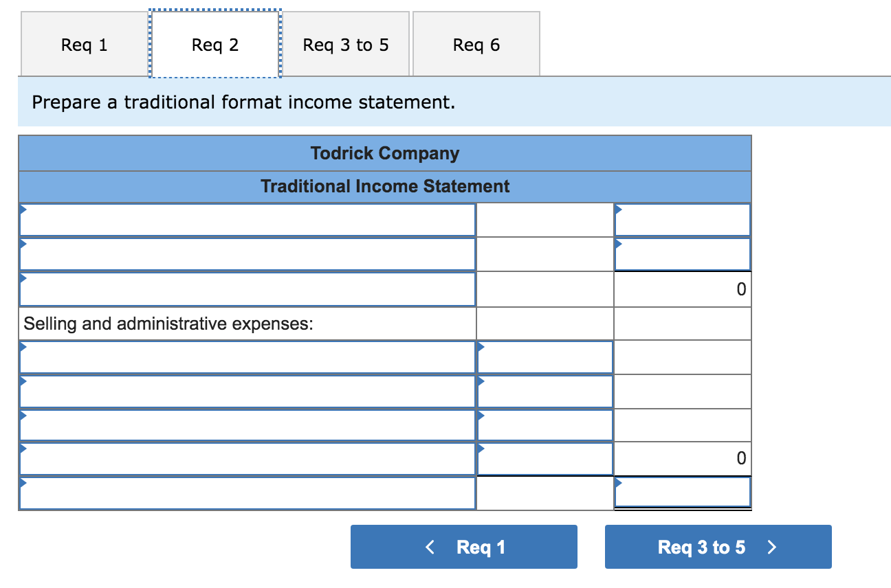
Task: Click the blue triangle on the second statement row
Action: point(23,242)
